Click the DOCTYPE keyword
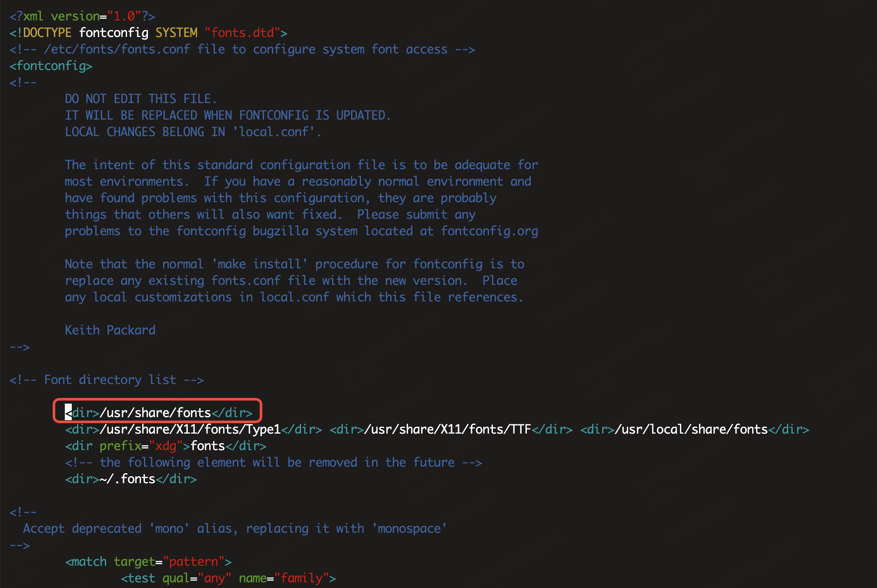The width and height of the screenshot is (877, 588). pos(47,33)
